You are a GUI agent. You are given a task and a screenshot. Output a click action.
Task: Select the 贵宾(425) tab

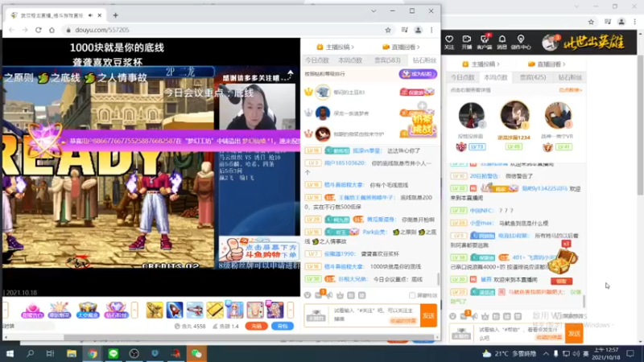click(x=533, y=77)
